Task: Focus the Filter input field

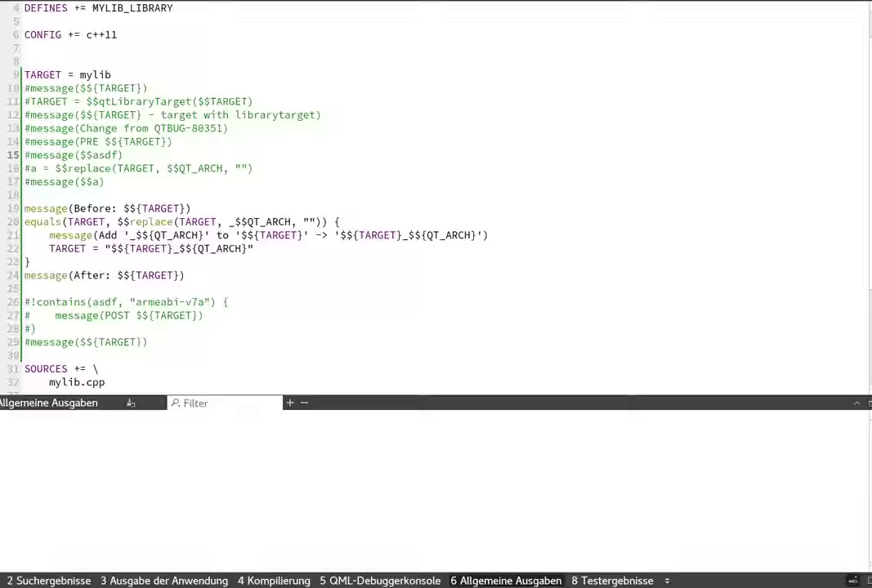Action: point(229,403)
